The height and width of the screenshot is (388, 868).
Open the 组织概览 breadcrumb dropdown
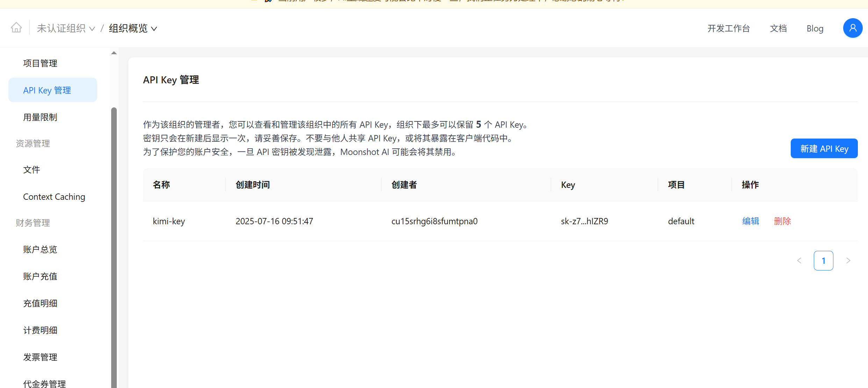coord(132,28)
